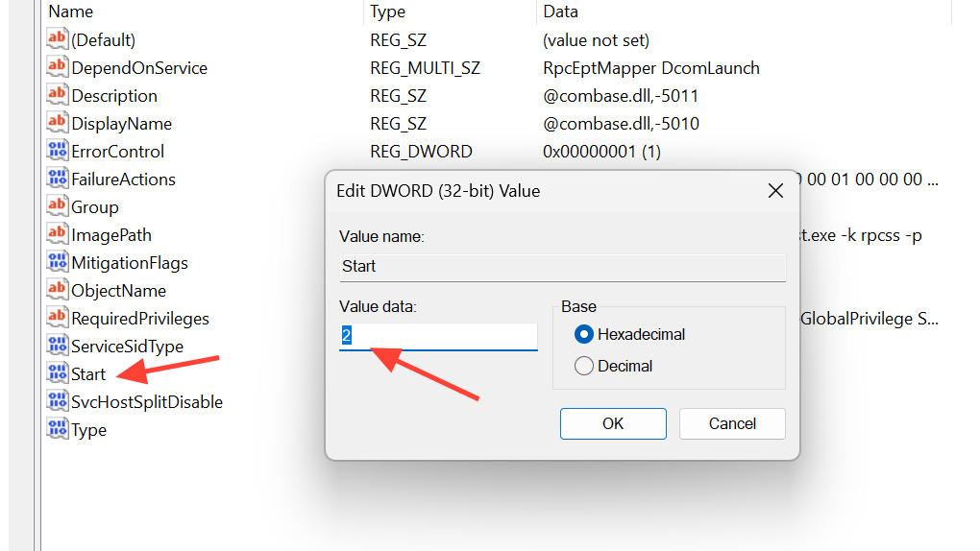Select the ObjectName registry value
Viewport: 980px width, 551px height.
tap(118, 291)
